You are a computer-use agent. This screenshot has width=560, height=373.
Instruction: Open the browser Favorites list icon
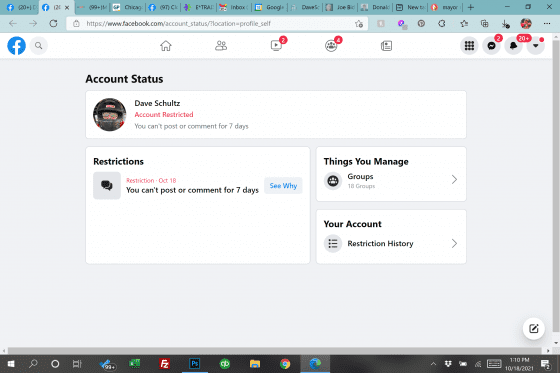[464, 24]
